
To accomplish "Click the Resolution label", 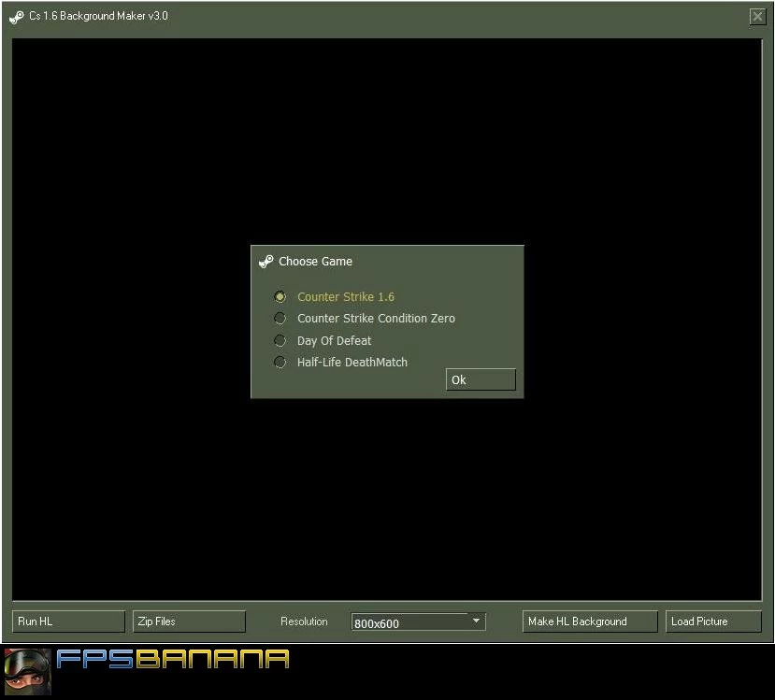I will point(304,621).
